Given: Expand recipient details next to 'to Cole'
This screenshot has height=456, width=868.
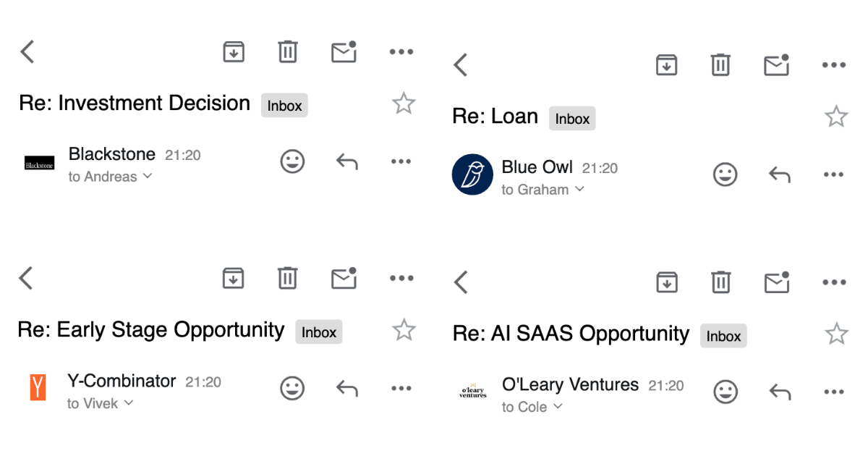Looking at the screenshot, I should point(558,407).
